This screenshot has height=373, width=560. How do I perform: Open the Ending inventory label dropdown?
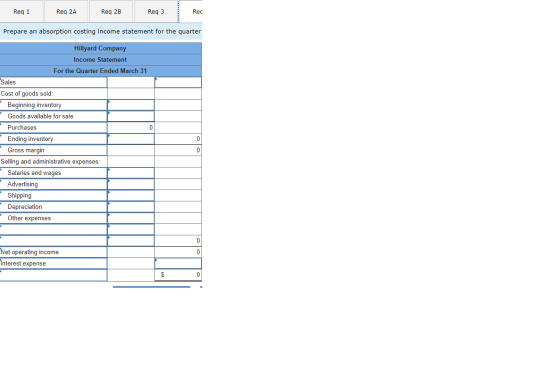(54, 139)
